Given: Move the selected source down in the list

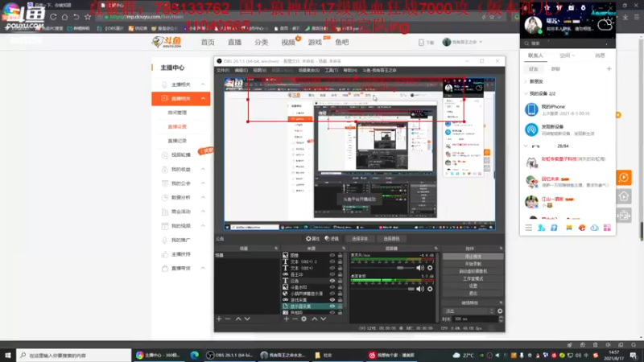Looking at the screenshot, I should pos(324,319).
